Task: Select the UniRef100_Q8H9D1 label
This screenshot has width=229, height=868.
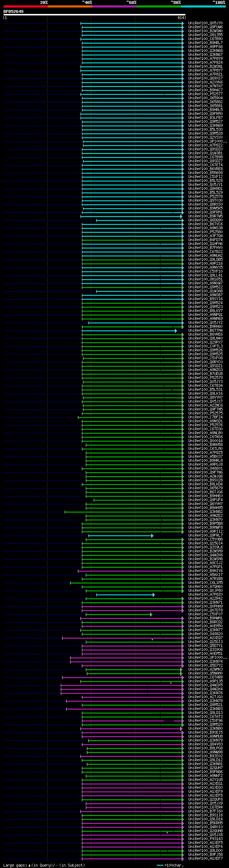Action: click(x=205, y=188)
